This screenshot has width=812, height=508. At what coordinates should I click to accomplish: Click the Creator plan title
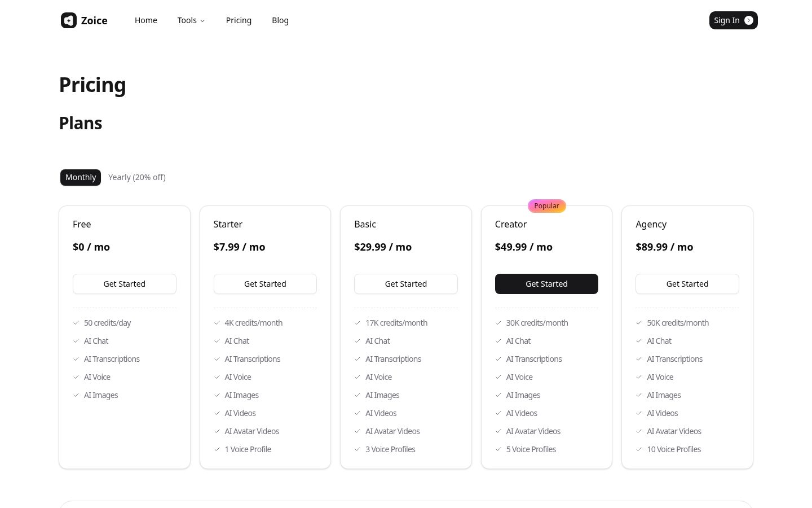click(511, 224)
